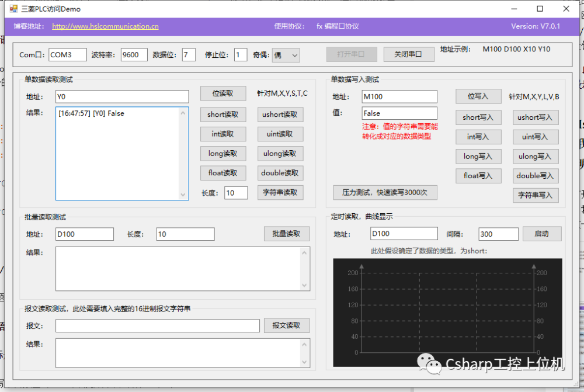The height and width of the screenshot is (392, 584).
Task: Click the interval field showing 300
Action: [x=498, y=234]
